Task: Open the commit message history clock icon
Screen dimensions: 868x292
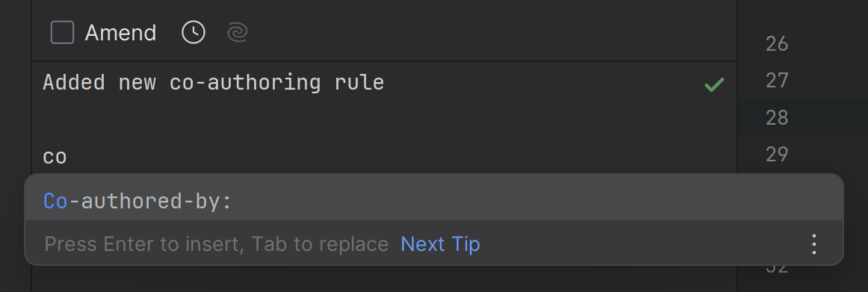Action: pyautogui.click(x=193, y=33)
